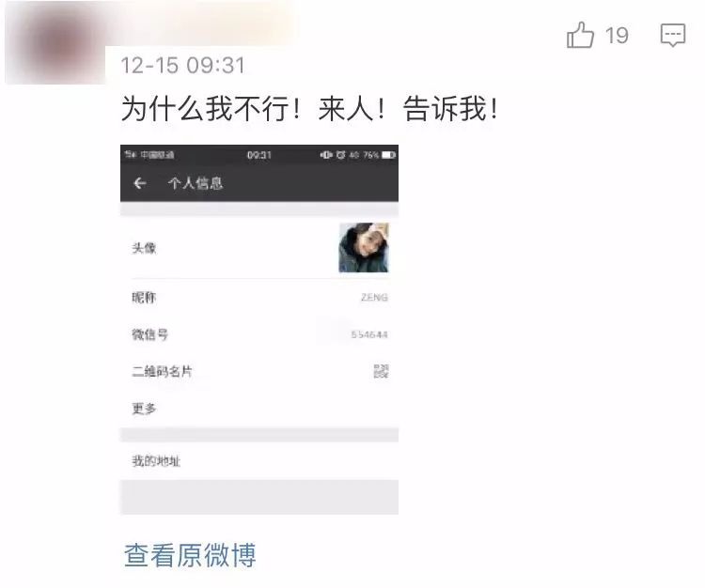The width and height of the screenshot is (705, 588).
Task: Click the 头像 label row
Action: pyautogui.click(x=259, y=248)
